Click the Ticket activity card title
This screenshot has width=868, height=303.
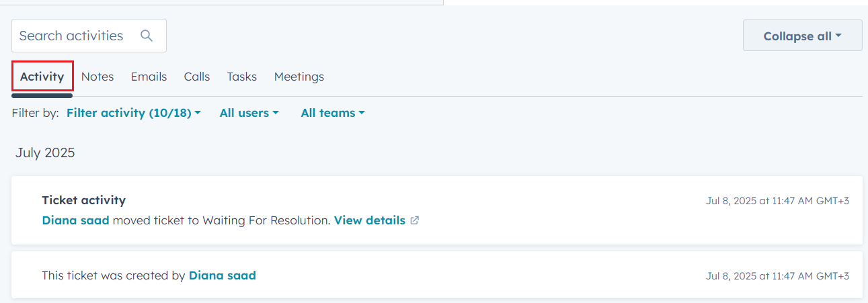pos(84,200)
